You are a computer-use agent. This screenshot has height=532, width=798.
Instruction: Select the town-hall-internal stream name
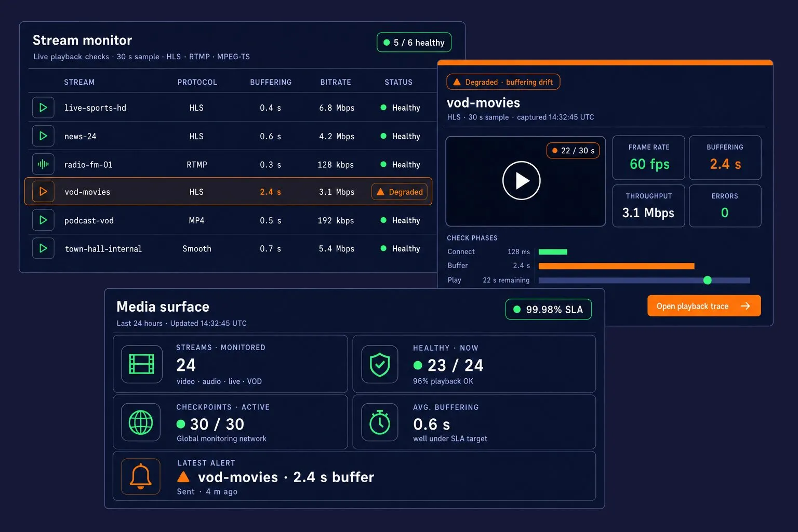click(103, 249)
